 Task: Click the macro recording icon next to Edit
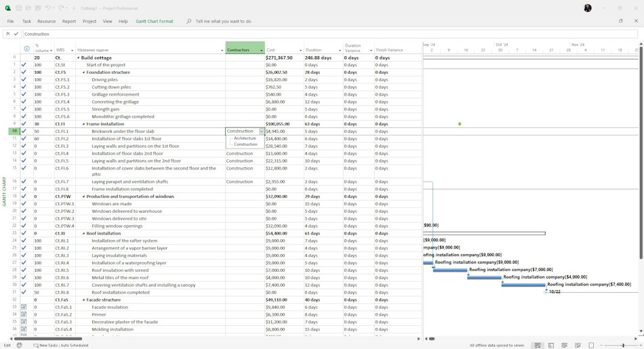point(19,346)
